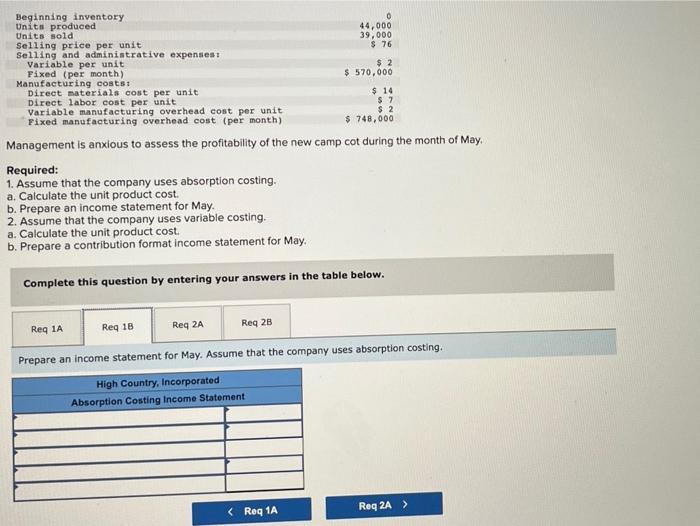The width and height of the screenshot is (700, 526).
Task: Click the 'Units produced' value 44,000
Action: tap(375, 25)
